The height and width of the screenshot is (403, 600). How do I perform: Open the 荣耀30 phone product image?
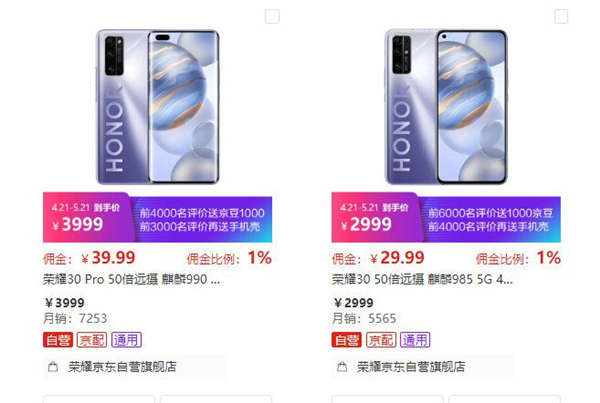tap(446, 107)
